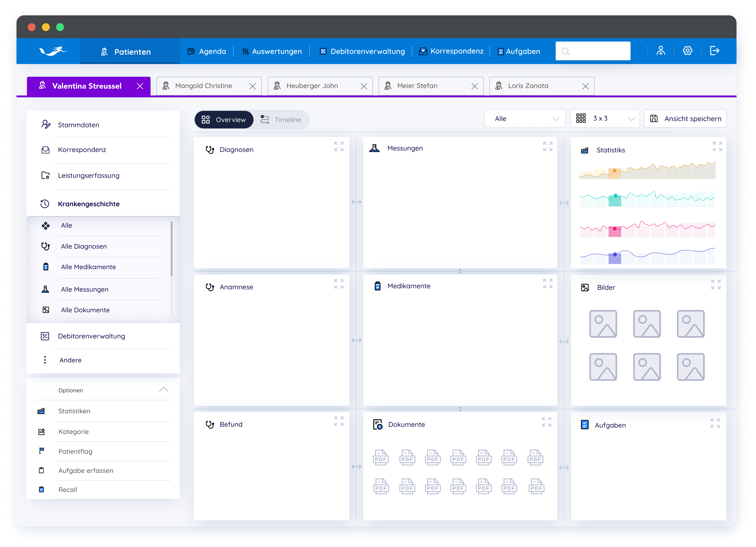Expand the Medikamente panel to fullscreen
This screenshot has width=756, height=547.
click(547, 283)
